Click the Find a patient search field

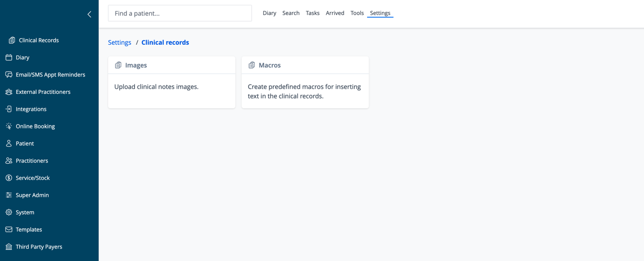point(180,13)
